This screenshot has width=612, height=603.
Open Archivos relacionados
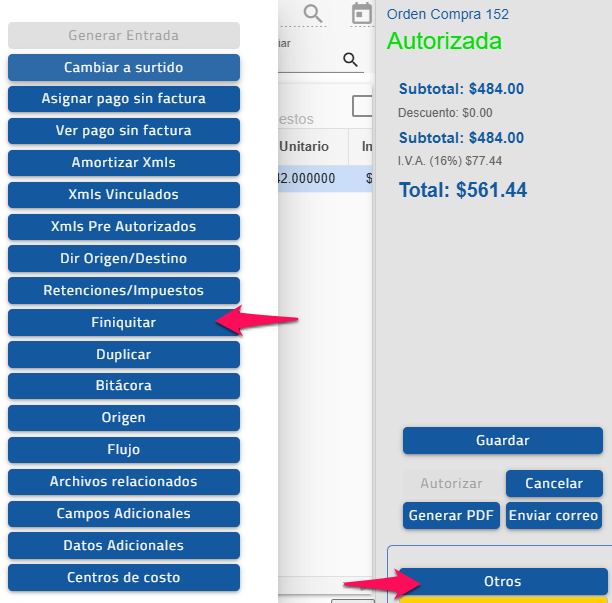123,482
